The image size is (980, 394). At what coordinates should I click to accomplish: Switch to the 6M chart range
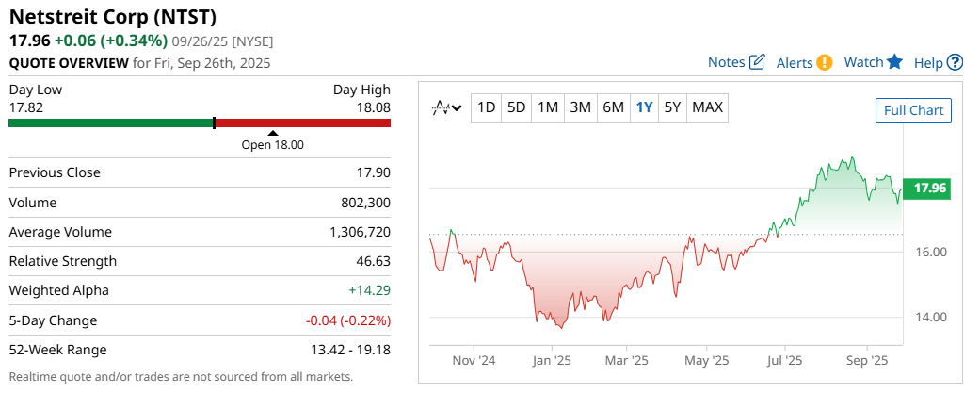[x=613, y=107]
